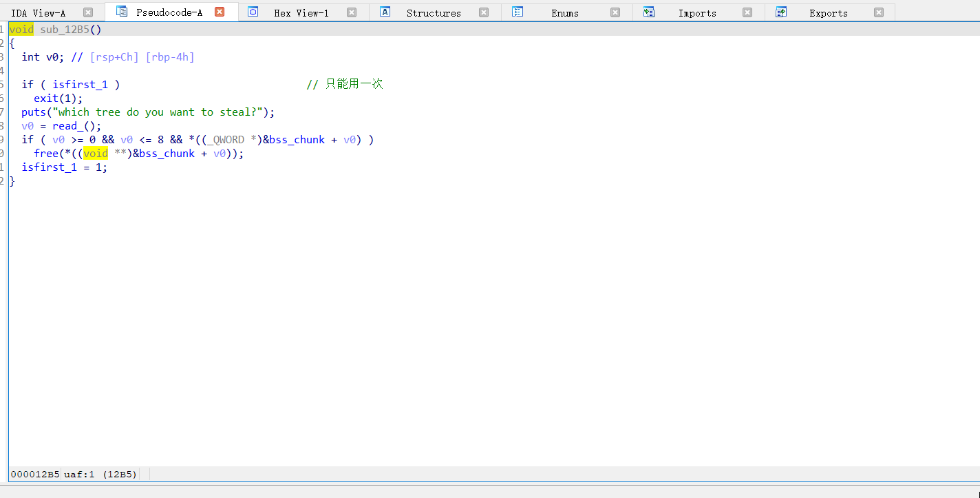Screen dimensions: 980x498
Task: Click the Chinese comment 只能用一次
Action: (x=354, y=84)
